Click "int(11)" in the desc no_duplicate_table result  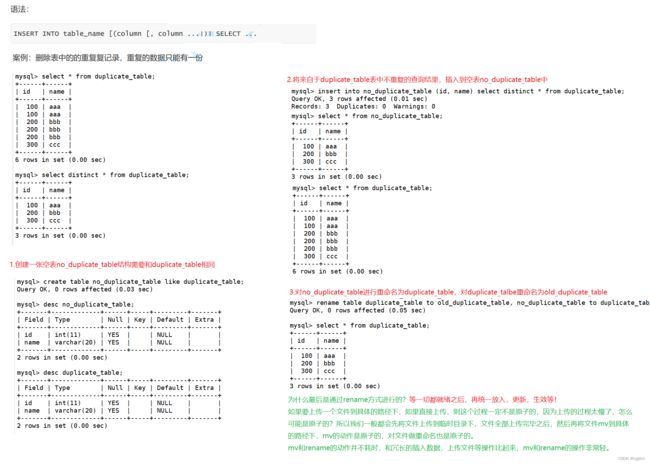coord(68,335)
